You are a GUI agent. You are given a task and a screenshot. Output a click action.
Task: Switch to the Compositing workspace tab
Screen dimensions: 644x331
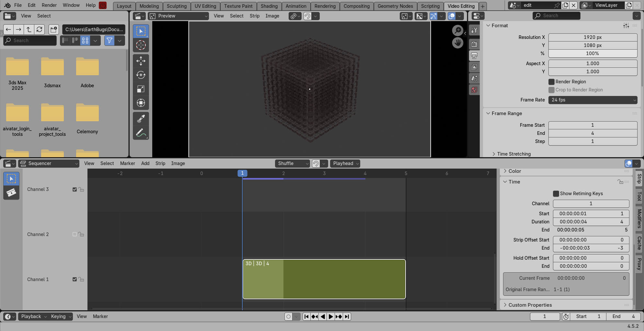(356, 6)
